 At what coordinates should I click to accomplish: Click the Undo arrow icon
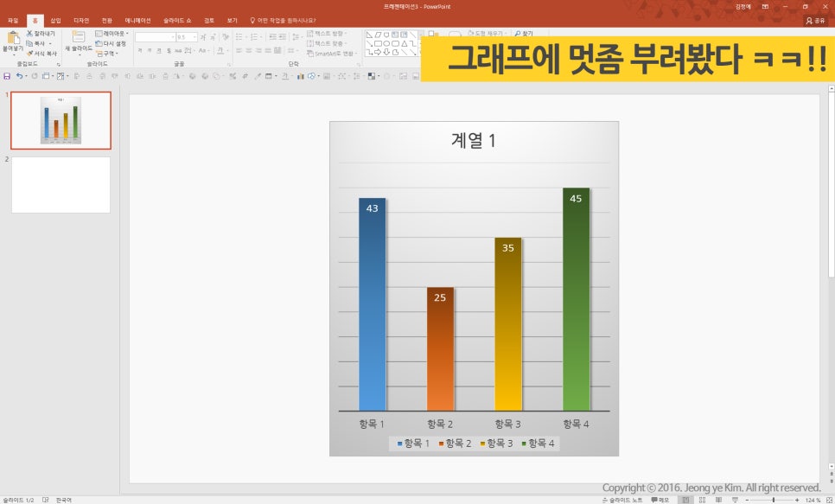21,76
